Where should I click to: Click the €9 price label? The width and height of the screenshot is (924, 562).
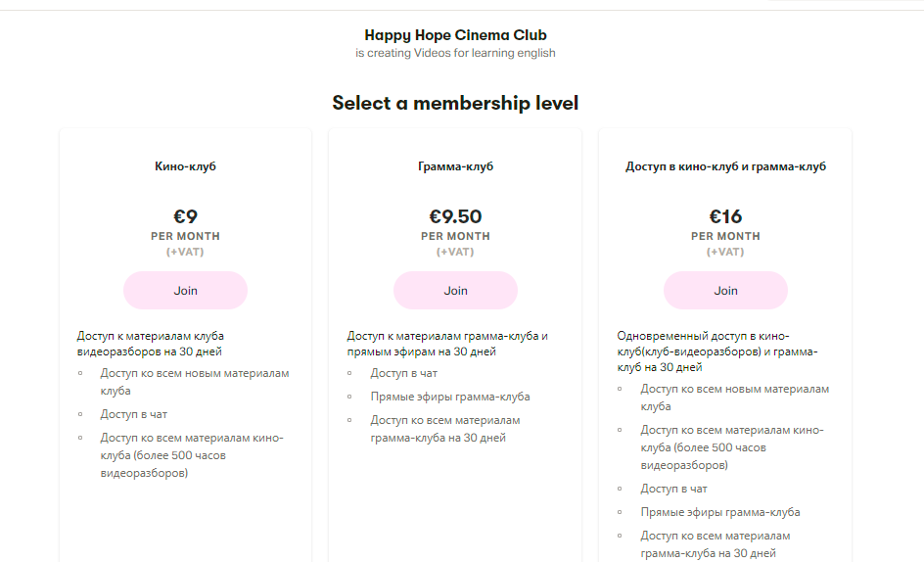185,216
